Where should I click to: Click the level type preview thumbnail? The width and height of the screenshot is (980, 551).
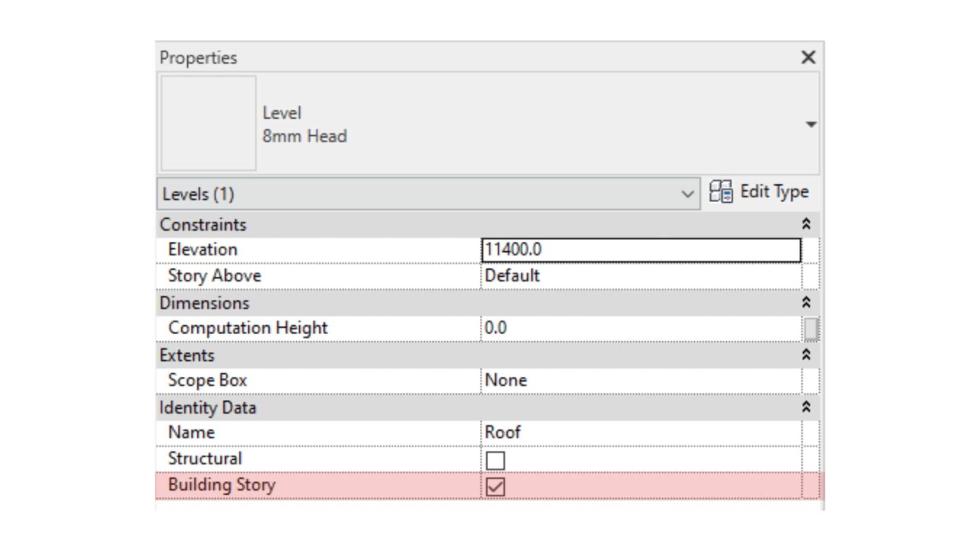207,123
